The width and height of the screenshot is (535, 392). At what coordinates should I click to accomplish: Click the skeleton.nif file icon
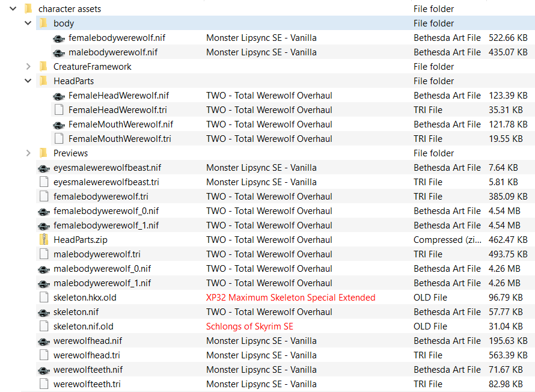click(x=44, y=313)
